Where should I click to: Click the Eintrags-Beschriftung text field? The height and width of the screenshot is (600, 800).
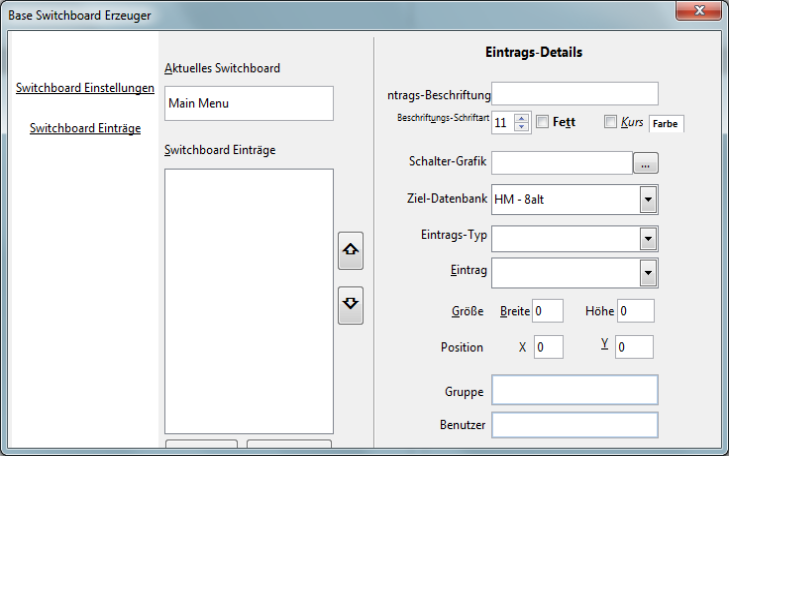tap(574, 94)
